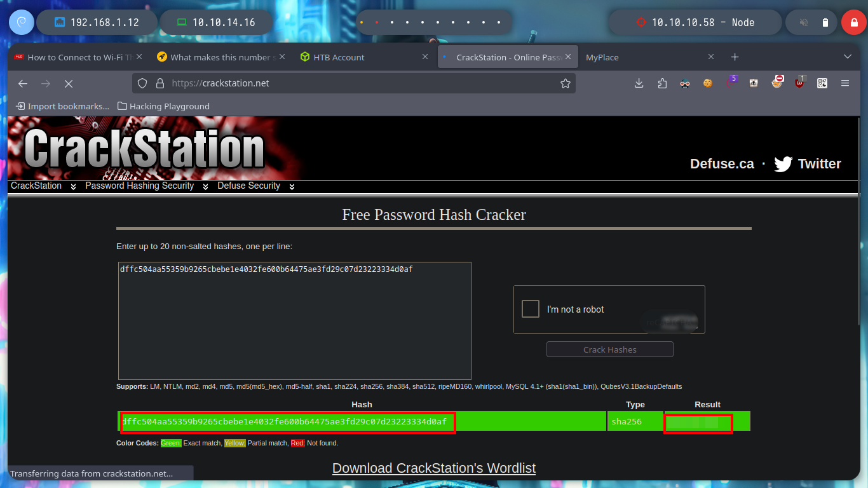Open the QR code extension
The height and width of the screenshot is (488, 868).
point(822,83)
